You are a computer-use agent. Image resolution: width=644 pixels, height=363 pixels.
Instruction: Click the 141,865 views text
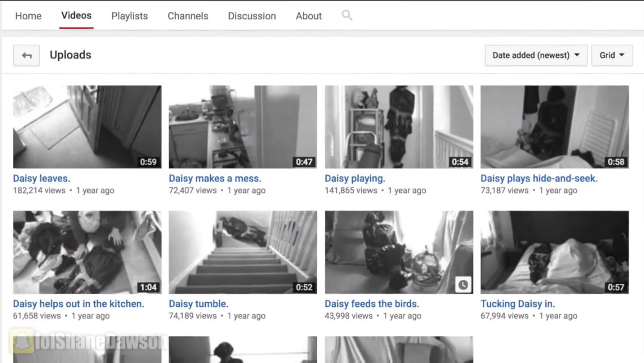click(351, 191)
